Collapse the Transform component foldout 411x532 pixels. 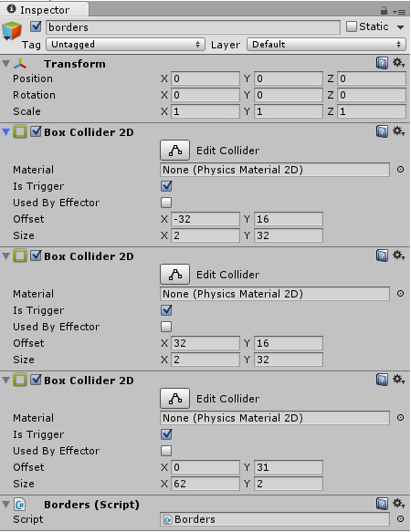pos(5,64)
